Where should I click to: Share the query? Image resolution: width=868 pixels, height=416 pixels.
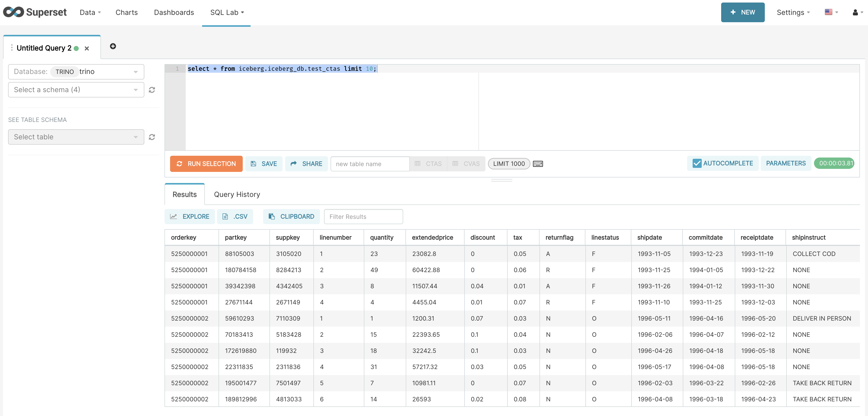pos(306,164)
